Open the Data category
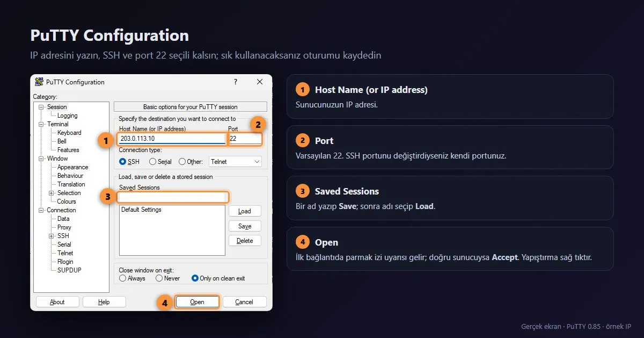The width and height of the screenshot is (644, 338). click(x=63, y=219)
